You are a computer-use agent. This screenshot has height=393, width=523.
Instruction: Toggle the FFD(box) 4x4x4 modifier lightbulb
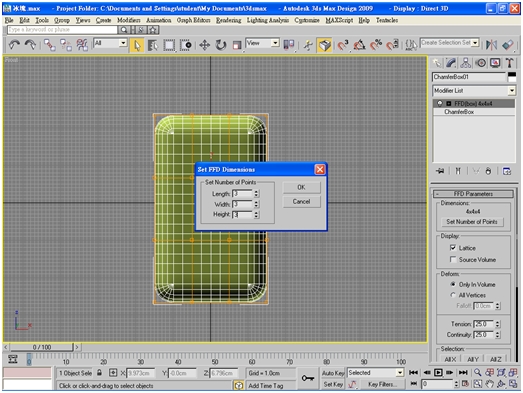pos(440,103)
